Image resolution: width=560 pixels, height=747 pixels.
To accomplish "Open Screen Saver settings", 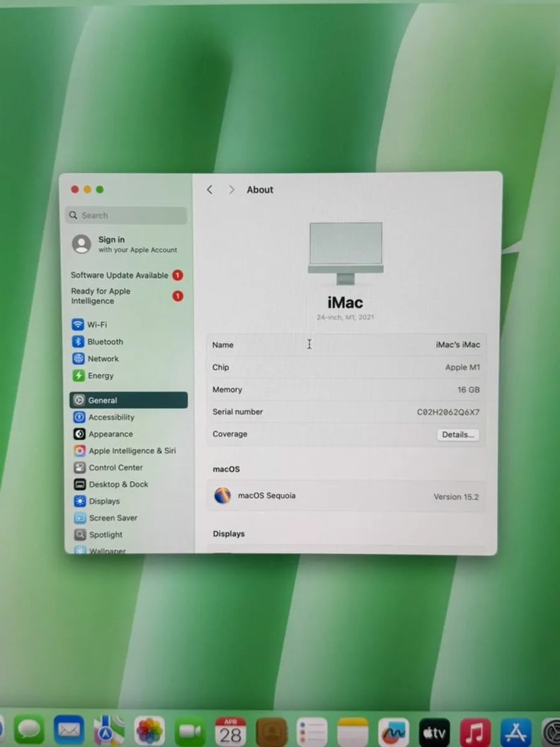I will [x=113, y=518].
